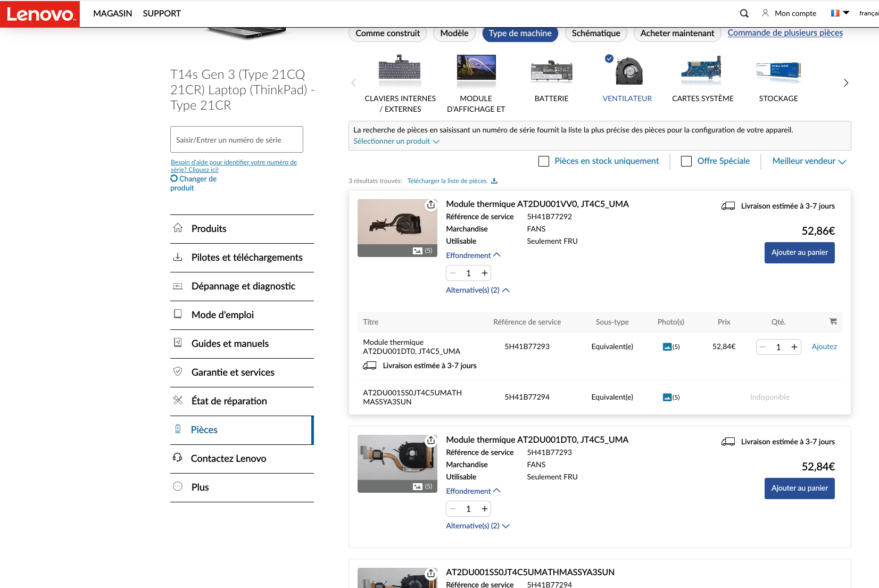Switch to the Type de machine tab
The image size is (879, 588).
pos(520,34)
